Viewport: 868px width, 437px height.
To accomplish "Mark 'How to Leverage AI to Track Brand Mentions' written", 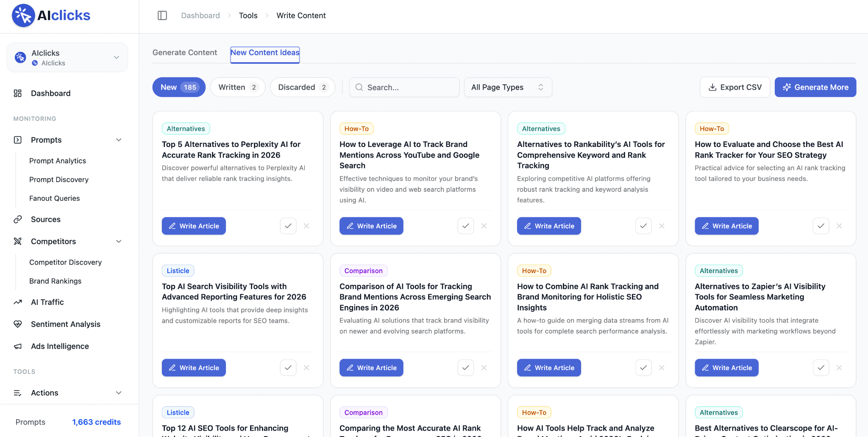I will click(466, 226).
